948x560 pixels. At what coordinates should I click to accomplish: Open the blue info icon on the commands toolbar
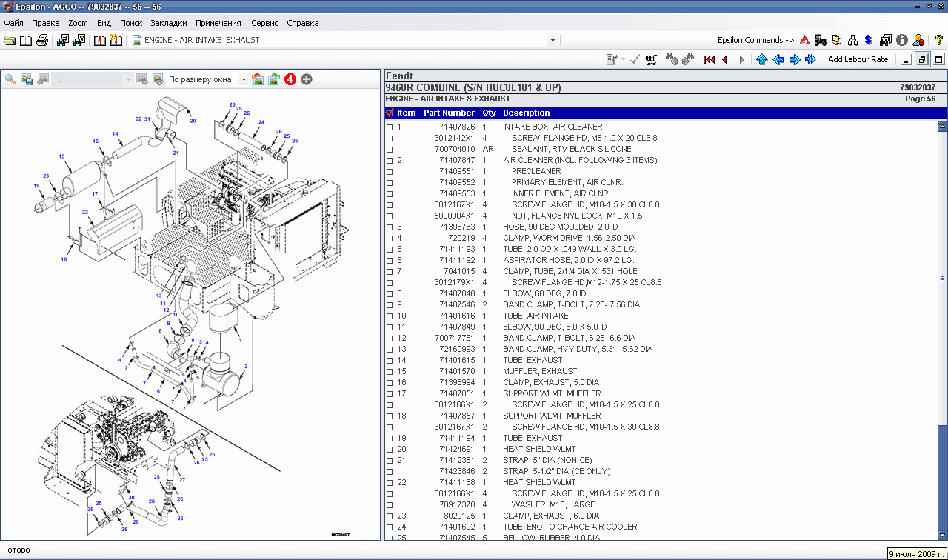pos(902,41)
